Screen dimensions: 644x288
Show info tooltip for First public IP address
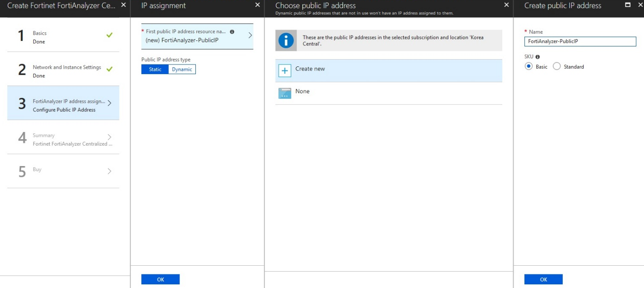coord(232,32)
